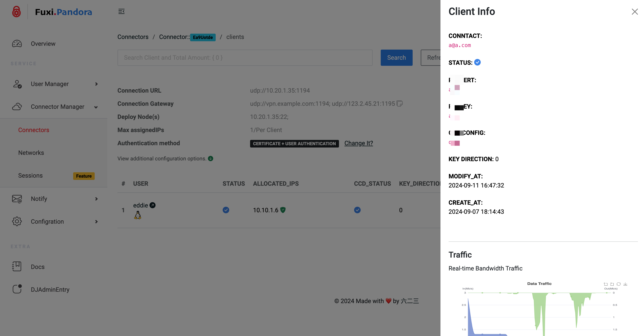Image resolution: width=644 pixels, height=336 pixels.
Task: Activate the chart zoom tool icon
Action: 606,284
